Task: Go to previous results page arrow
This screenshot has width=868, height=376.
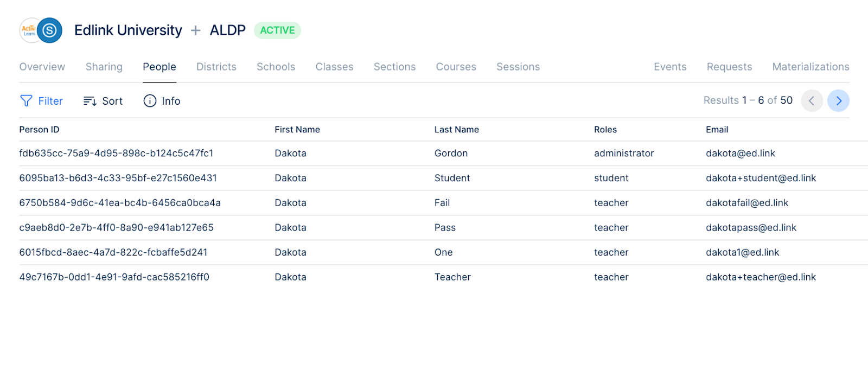Action: (x=812, y=101)
